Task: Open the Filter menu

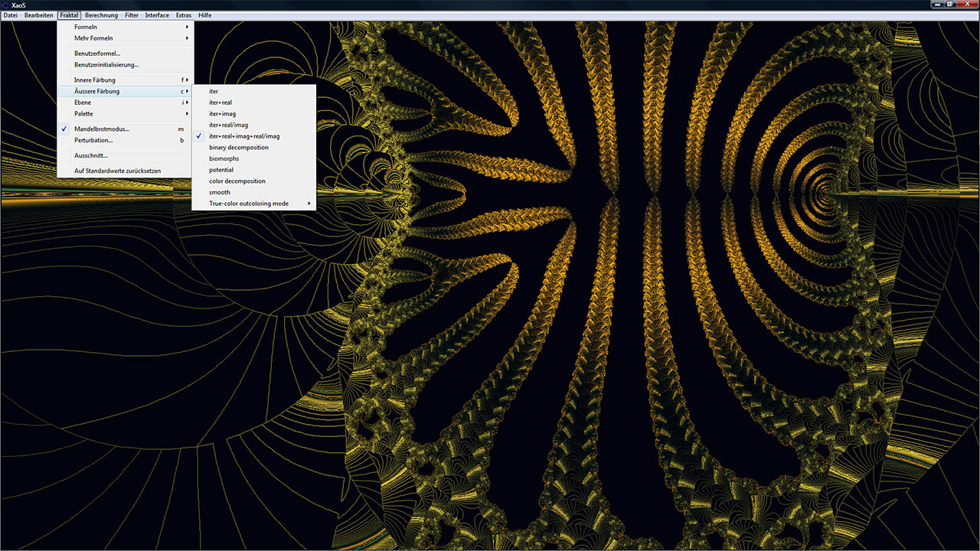Action: coord(132,15)
